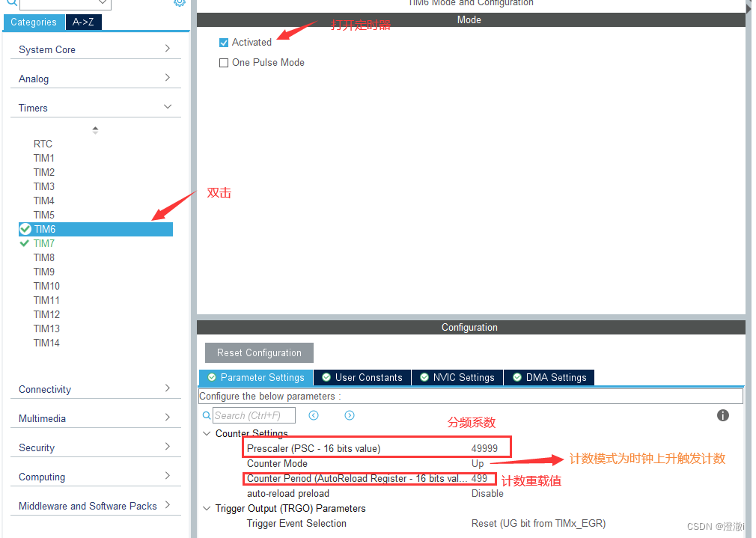
Task: Select the Prescaler (PSC - 16 bits value) row
Action: [377, 448]
